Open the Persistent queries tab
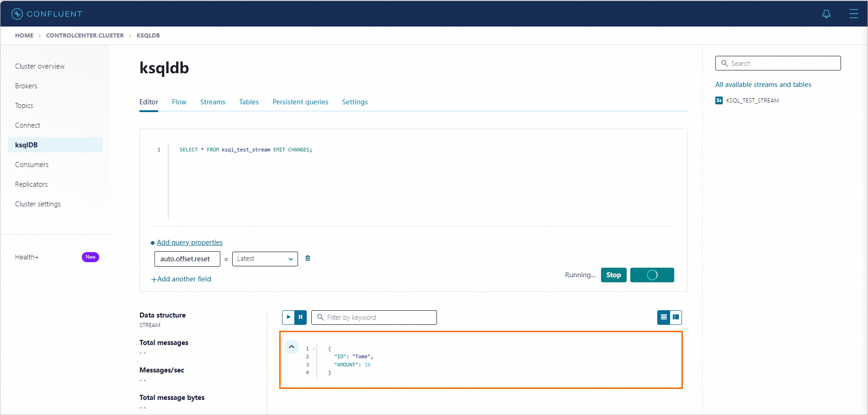The height and width of the screenshot is (415, 868). (300, 102)
